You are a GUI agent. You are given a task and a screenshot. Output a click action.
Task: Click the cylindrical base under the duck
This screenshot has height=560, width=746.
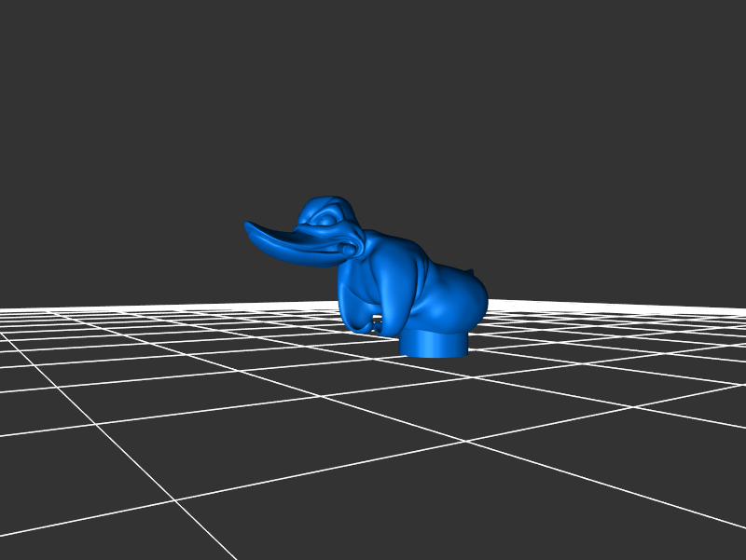point(434,343)
